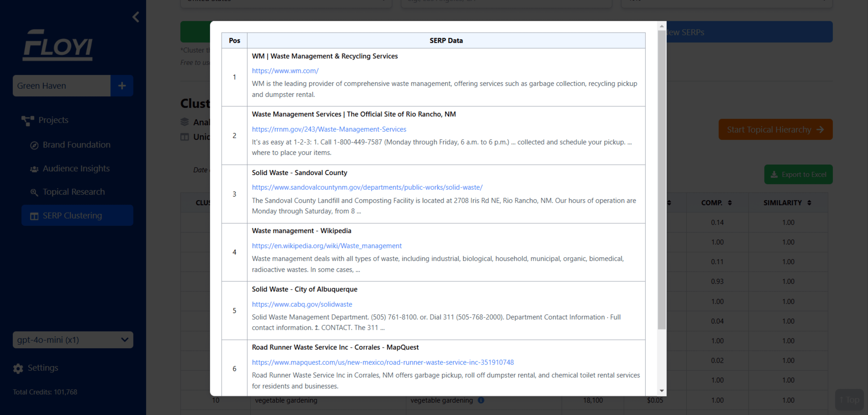Viewport: 868px width, 415px height.
Task: Click the Rio Rancho Waste Management Services title
Action: pyautogui.click(x=353, y=114)
